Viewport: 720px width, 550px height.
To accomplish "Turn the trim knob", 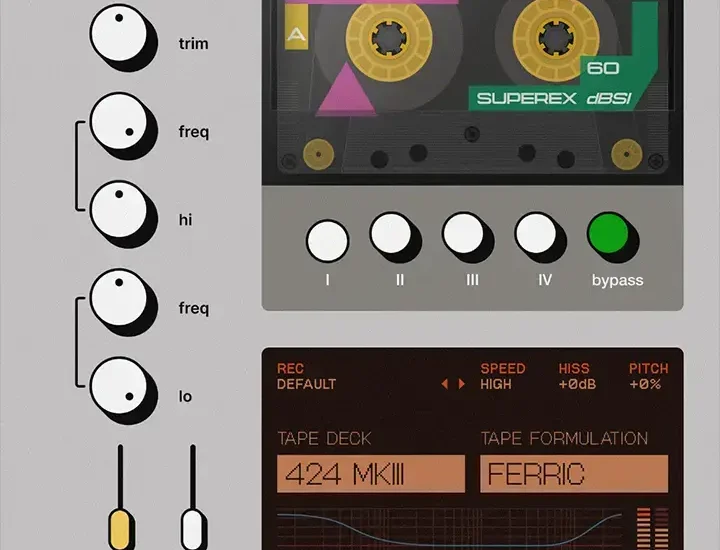I will 119,33.
